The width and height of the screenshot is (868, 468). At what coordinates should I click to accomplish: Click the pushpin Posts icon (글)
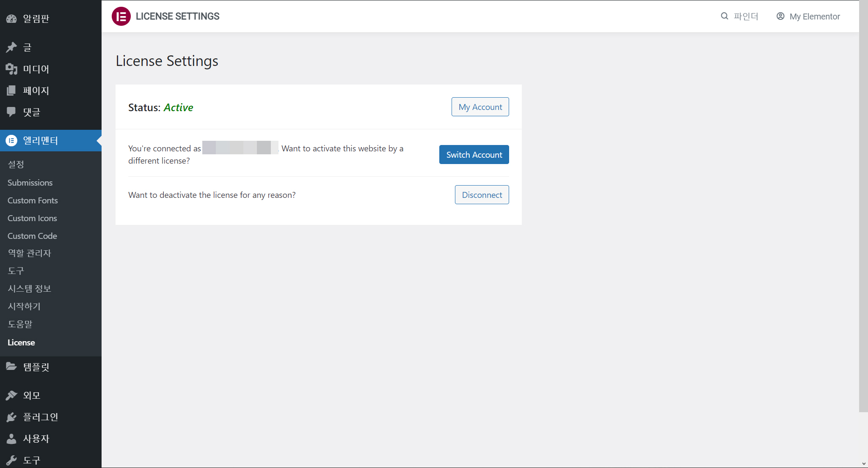11,47
